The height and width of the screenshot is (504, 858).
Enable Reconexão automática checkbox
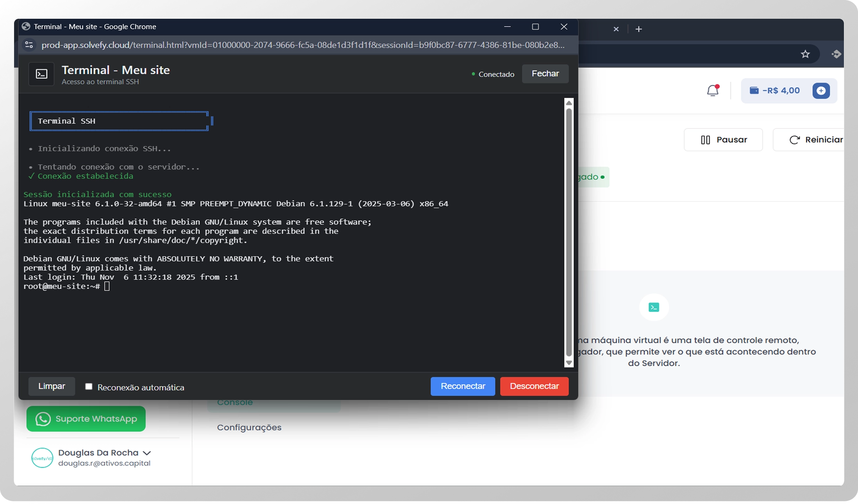89,386
